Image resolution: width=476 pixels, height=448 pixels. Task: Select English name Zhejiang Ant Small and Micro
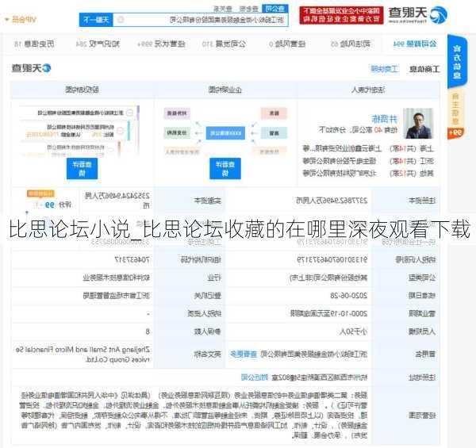(x=83, y=354)
